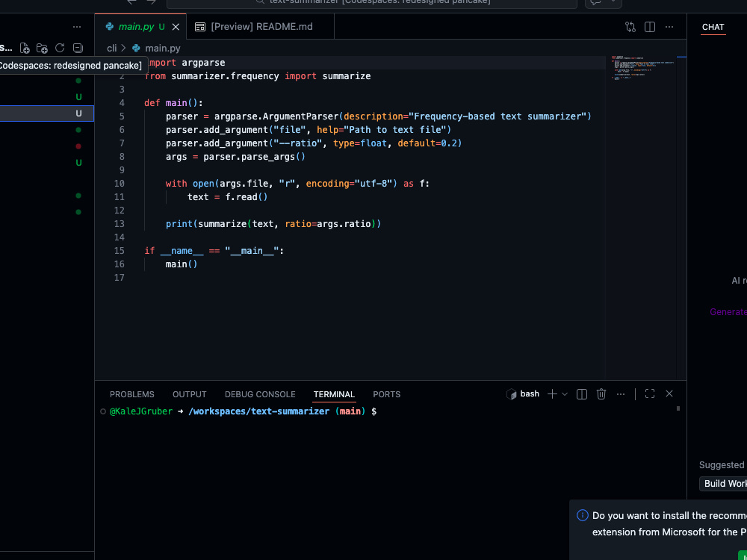Open the terminal launch profile dropdown arrow
Screen dimensions: 747x560
coord(565,394)
